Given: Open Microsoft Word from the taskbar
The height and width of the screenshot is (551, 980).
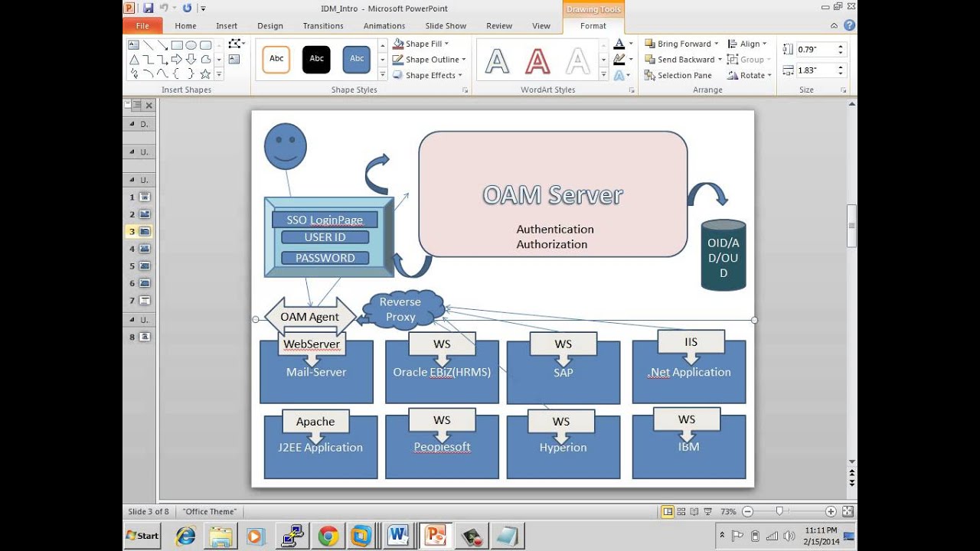Looking at the screenshot, I should click(398, 536).
